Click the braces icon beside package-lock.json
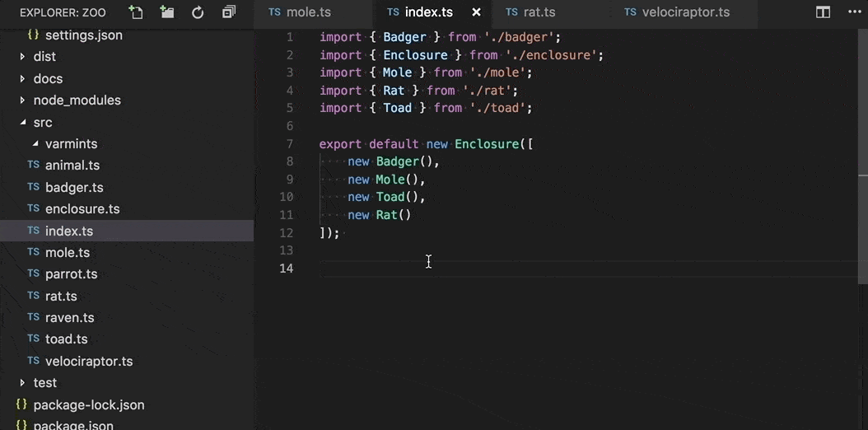Screen dimensions: 868x430 21,404
